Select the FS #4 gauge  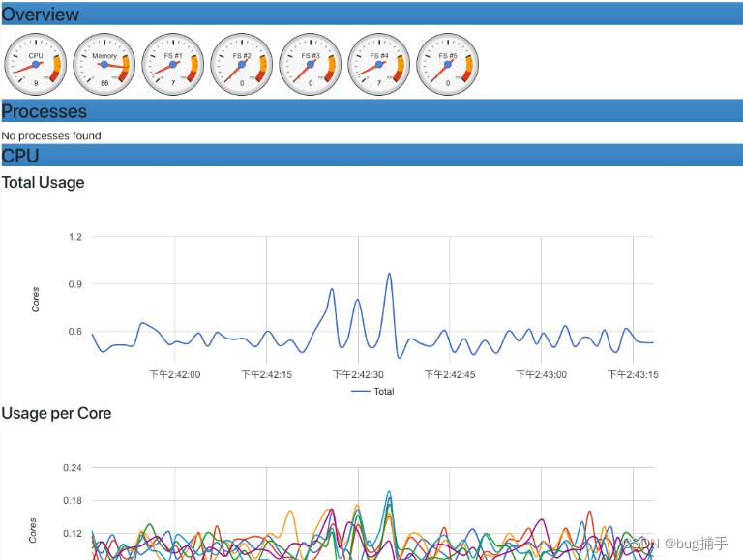coord(379,64)
